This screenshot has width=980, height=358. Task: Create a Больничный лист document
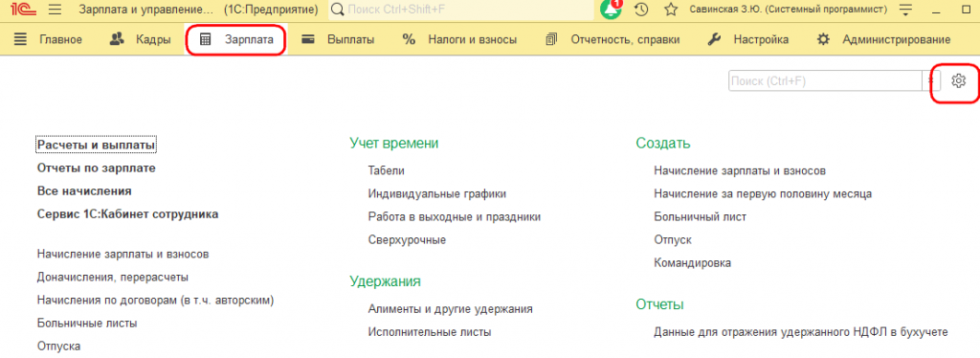pos(700,216)
